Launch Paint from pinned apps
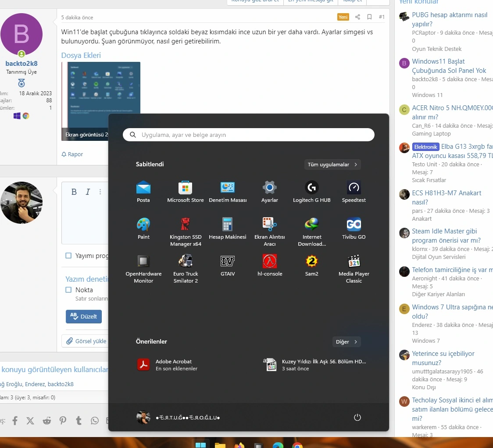Viewport: 493px width, 448px height. pos(143,229)
